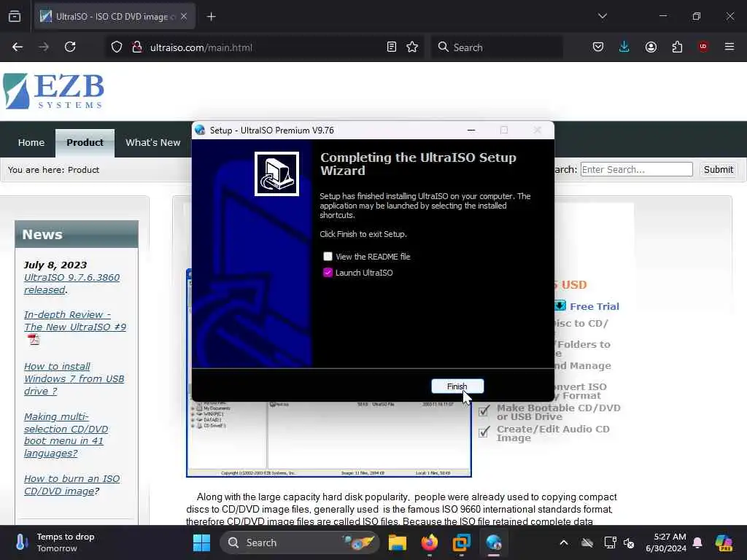Open Making multi-selection CD/DVD boot menu link
Image resolution: width=747 pixels, height=560 pixels.
click(x=66, y=435)
